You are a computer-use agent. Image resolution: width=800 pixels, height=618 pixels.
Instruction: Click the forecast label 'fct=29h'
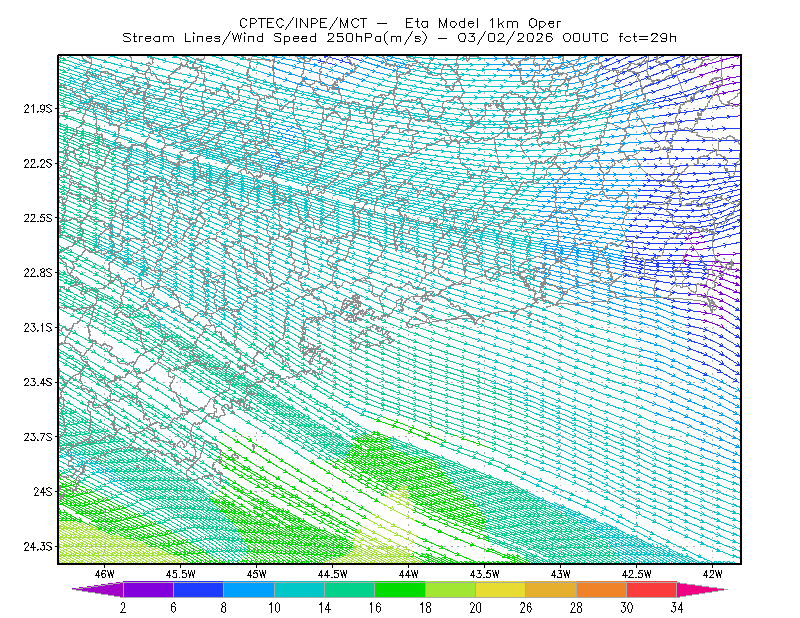point(647,38)
